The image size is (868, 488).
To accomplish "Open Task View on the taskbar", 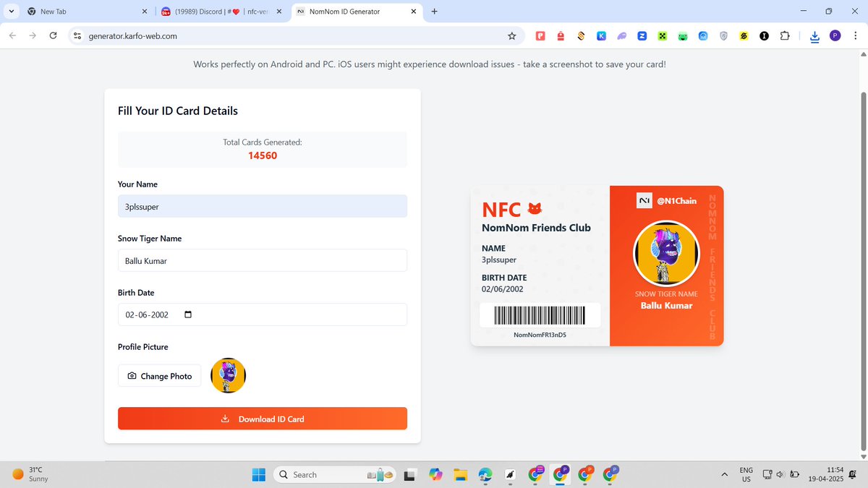I will tap(410, 474).
